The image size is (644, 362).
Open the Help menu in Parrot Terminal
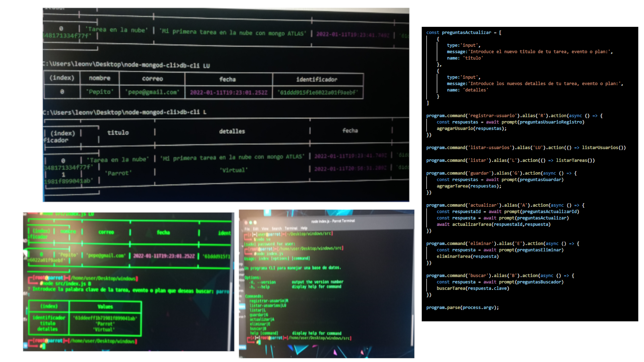coord(304,228)
